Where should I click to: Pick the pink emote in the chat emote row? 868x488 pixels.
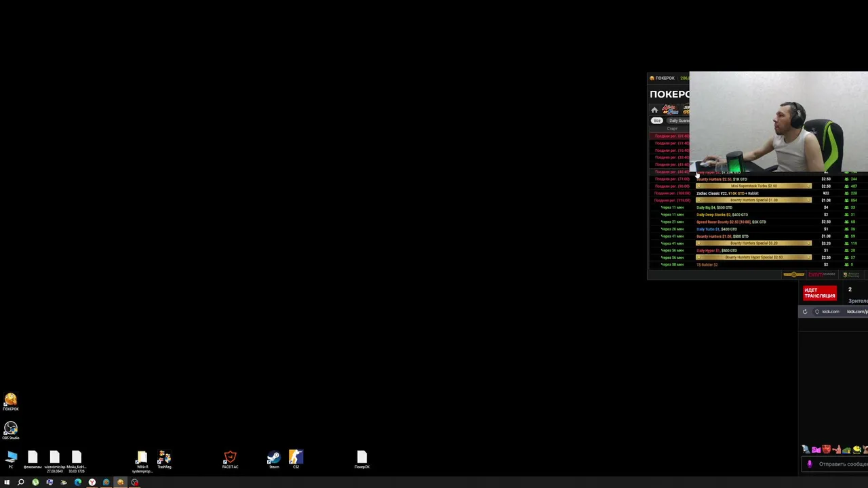[816, 449]
